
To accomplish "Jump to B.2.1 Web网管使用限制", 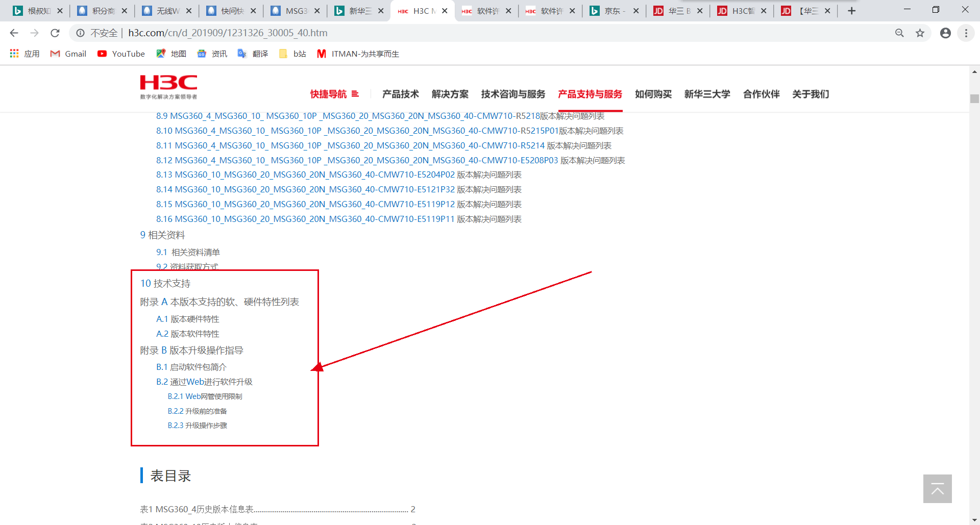I will pyautogui.click(x=205, y=396).
